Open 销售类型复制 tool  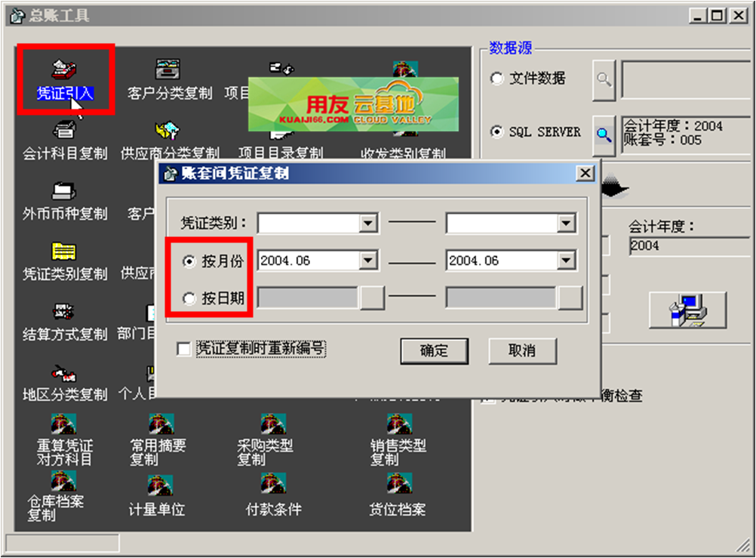tap(398, 439)
